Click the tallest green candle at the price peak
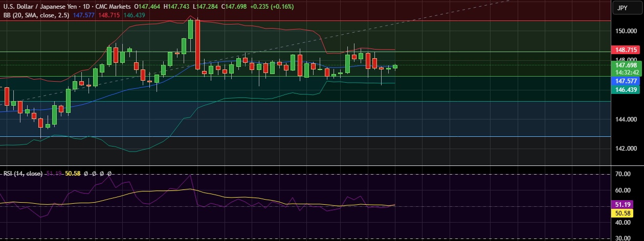The image size is (644, 241). [x=190, y=29]
